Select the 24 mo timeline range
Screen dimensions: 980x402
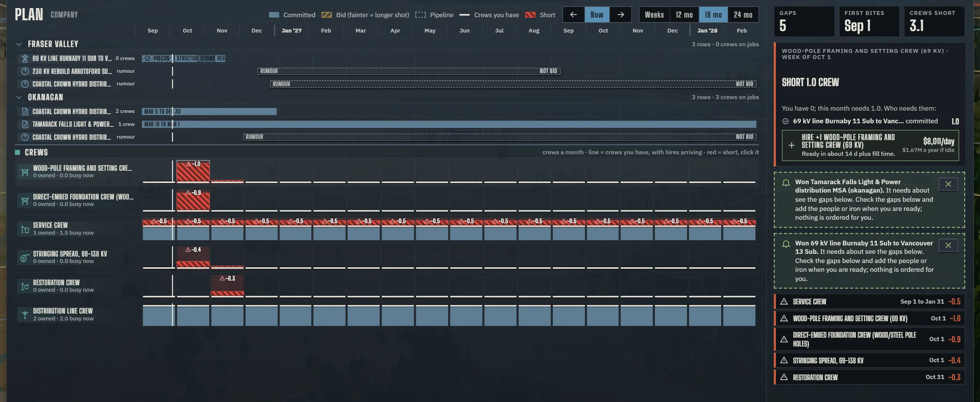pos(743,15)
